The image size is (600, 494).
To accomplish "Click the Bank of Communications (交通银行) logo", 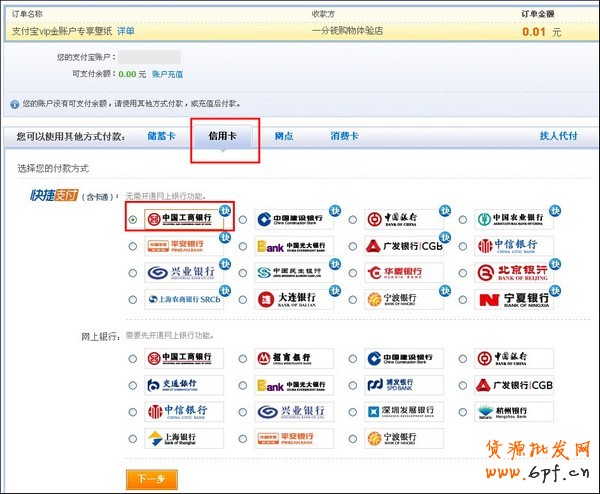I will (184, 385).
